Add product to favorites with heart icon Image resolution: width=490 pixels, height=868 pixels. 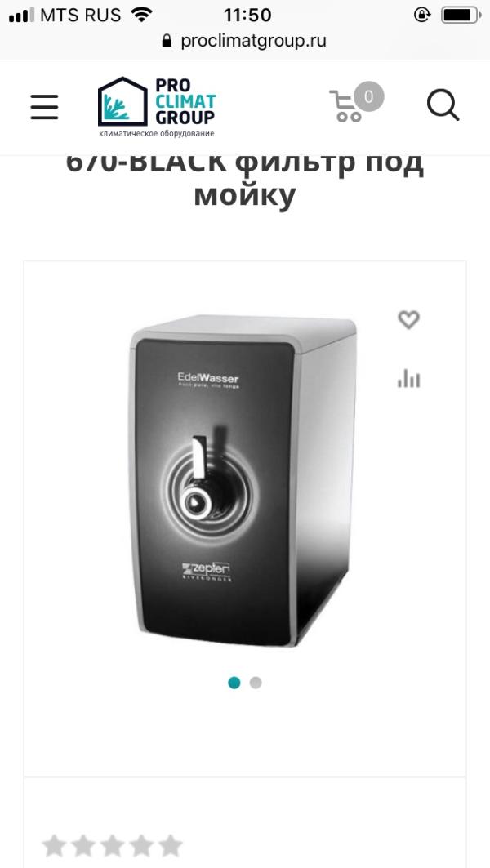(408, 319)
